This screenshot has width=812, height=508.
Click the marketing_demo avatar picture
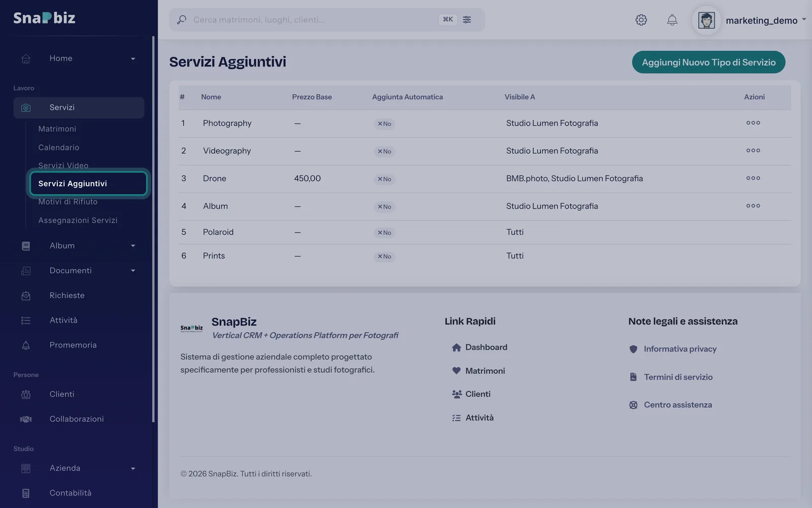click(x=706, y=20)
